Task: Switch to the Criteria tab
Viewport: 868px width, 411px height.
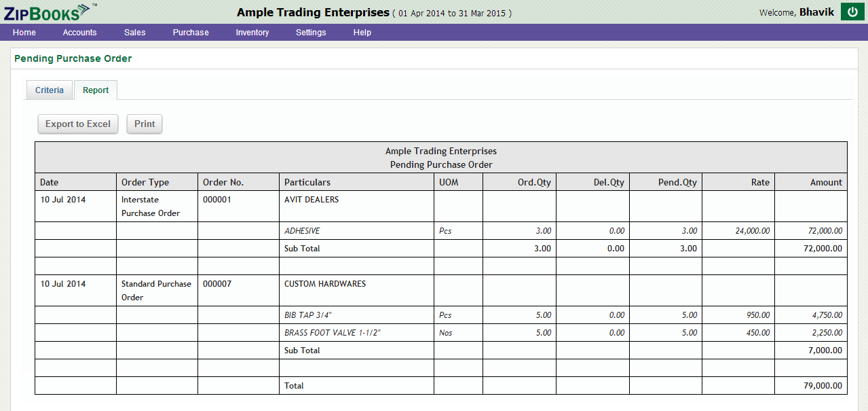Action: 50,90
